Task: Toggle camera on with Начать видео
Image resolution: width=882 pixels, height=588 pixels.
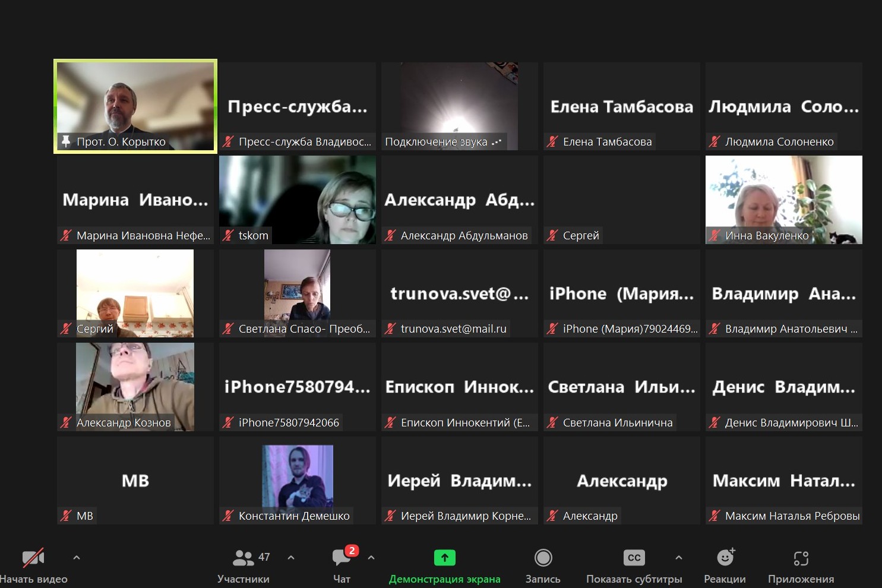Action: [x=33, y=558]
